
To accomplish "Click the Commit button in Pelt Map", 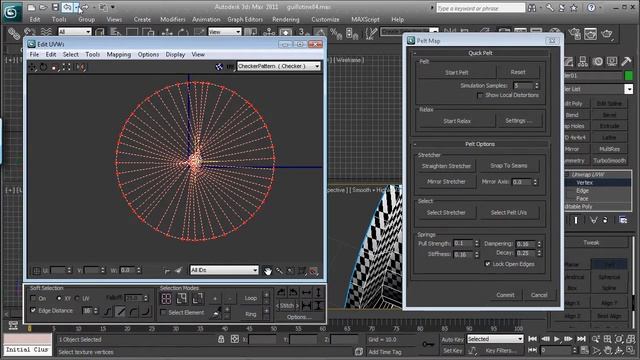I will click(x=505, y=295).
